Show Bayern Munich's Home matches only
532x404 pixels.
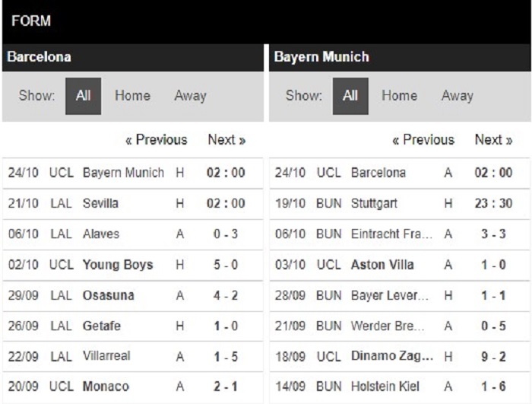click(399, 95)
